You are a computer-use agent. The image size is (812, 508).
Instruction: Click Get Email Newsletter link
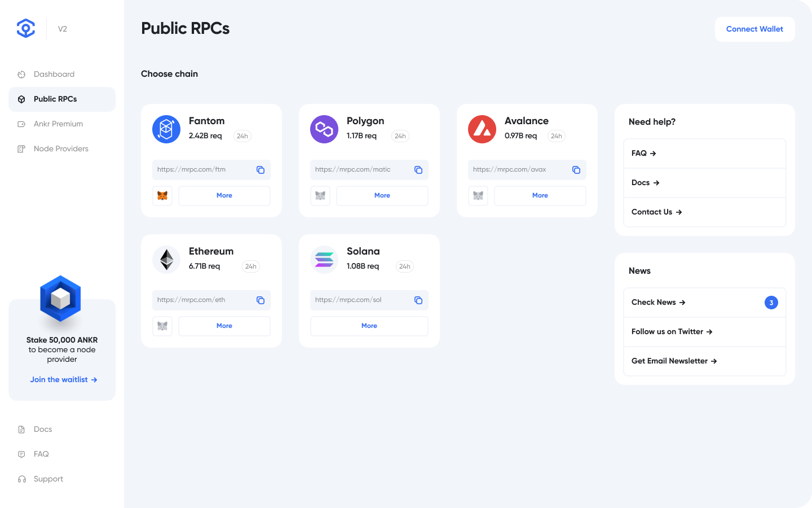(x=705, y=361)
